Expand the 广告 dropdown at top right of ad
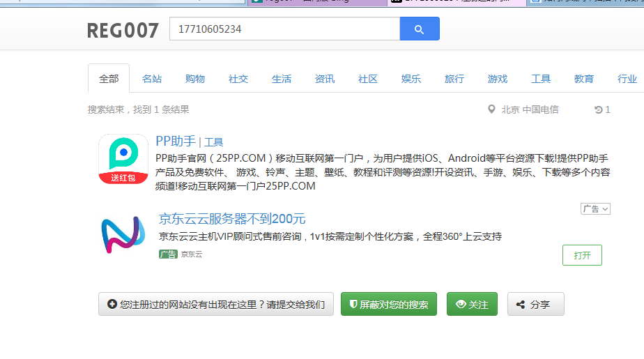This screenshot has width=644, height=359. tap(595, 208)
